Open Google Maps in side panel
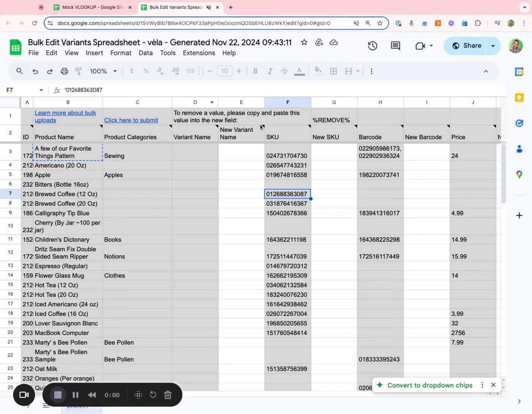The image size is (532, 414). (519, 175)
